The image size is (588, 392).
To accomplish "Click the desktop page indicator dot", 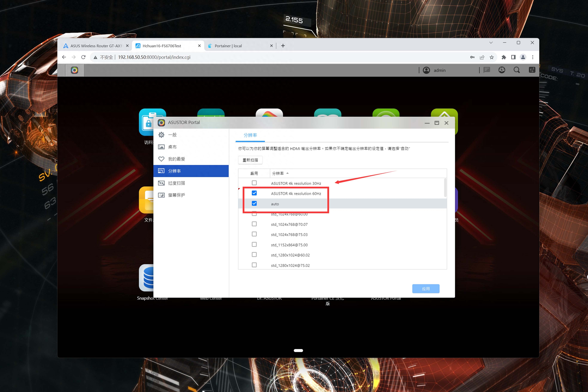I will click(x=298, y=350).
